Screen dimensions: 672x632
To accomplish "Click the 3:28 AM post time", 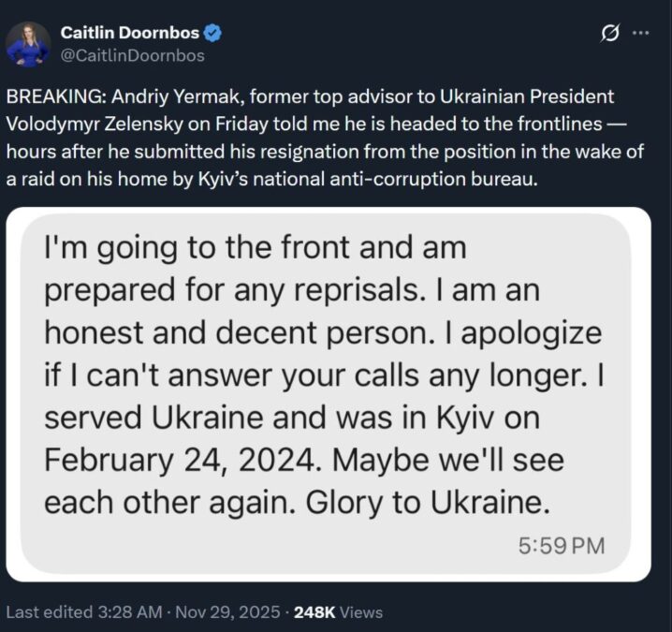I will 130,611.
